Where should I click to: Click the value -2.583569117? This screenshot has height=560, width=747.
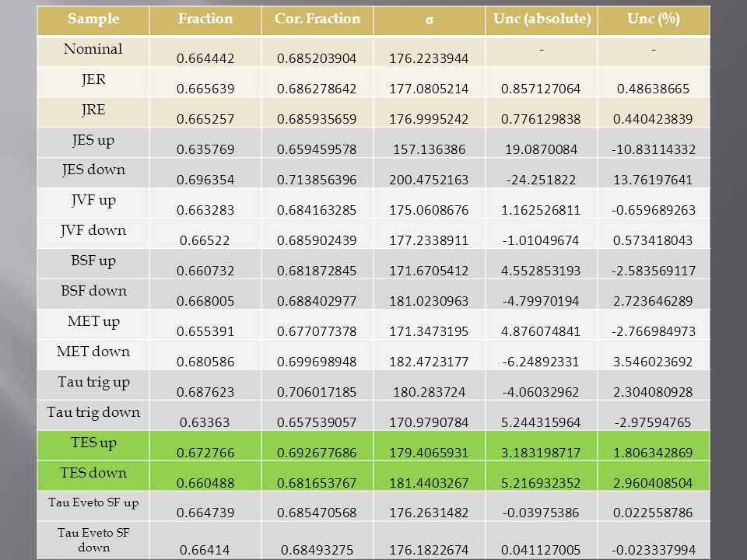pyautogui.click(x=654, y=271)
